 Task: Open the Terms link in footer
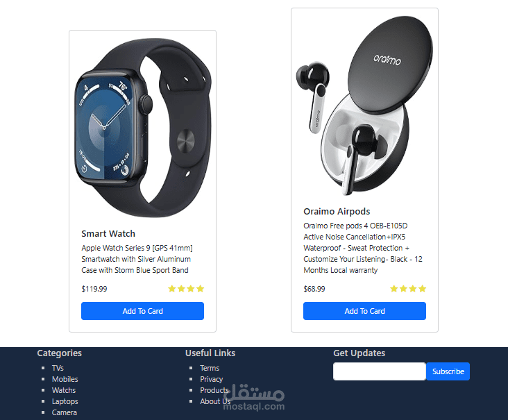pyautogui.click(x=210, y=368)
